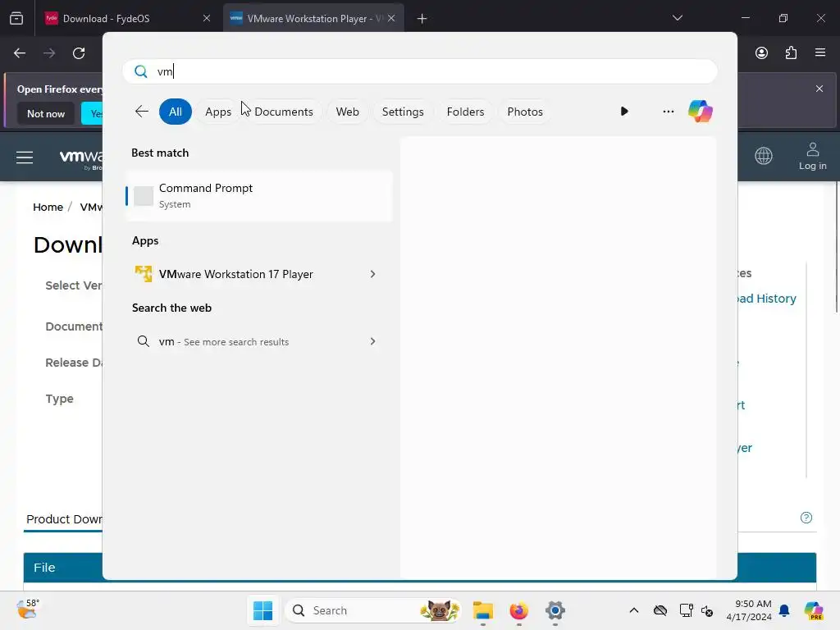Switch to the Folders filter tab

(465, 112)
